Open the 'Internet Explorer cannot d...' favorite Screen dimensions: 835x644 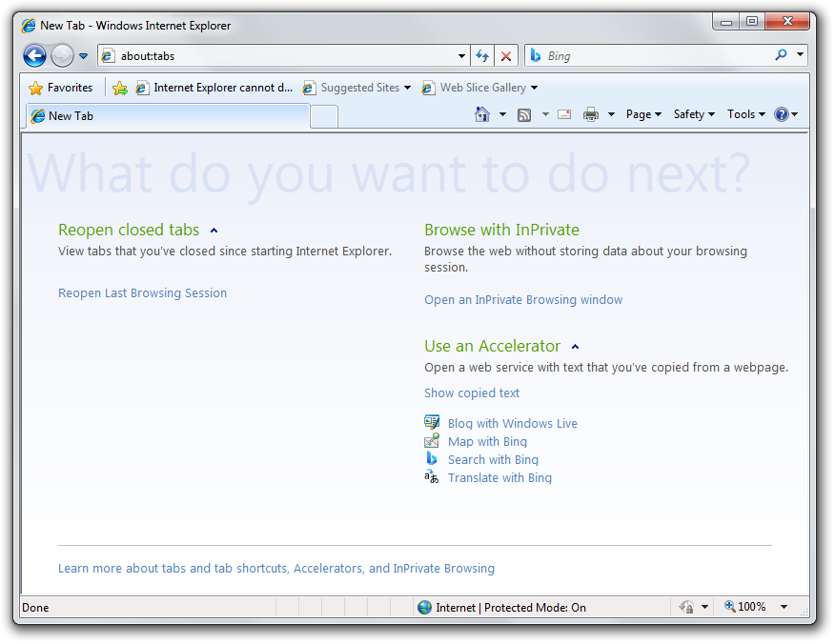(x=214, y=88)
